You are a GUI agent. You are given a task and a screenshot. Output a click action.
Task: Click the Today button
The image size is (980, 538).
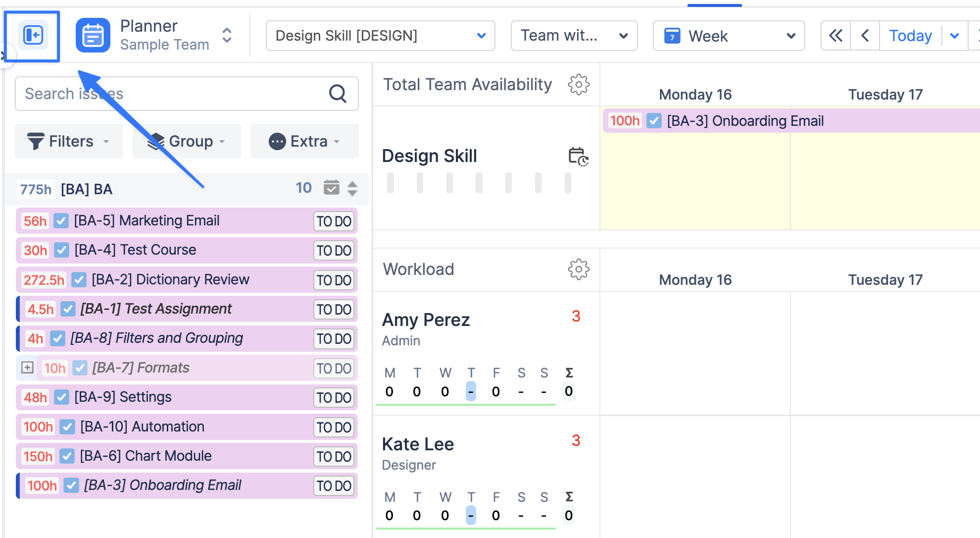coord(910,36)
